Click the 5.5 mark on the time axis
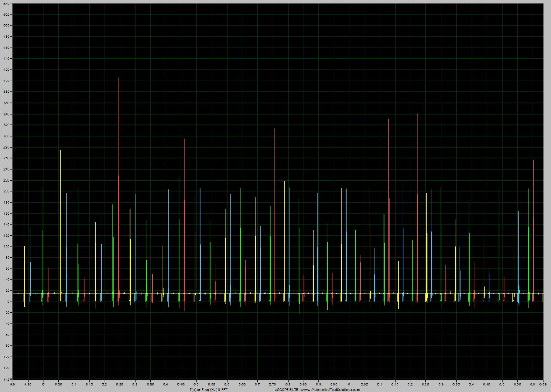This screenshot has height=392, width=551. tap(196, 384)
